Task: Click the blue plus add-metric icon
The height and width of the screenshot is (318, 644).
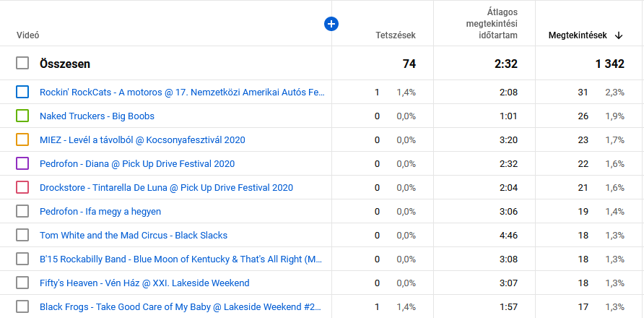Action: tap(331, 24)
